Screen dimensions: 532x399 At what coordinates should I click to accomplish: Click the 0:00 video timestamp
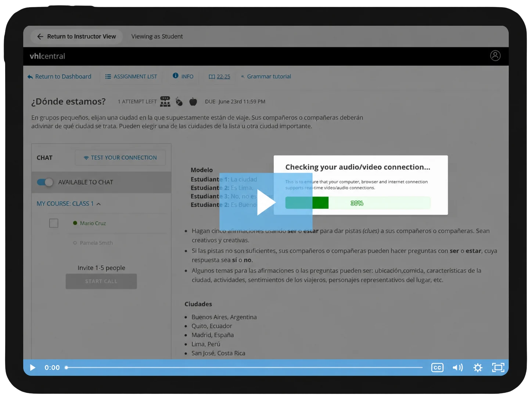[52, 367]
